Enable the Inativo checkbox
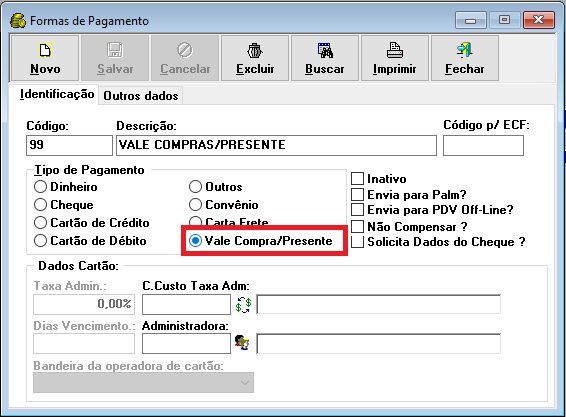This screenshot has width=566, height=417. pos(357,178)
